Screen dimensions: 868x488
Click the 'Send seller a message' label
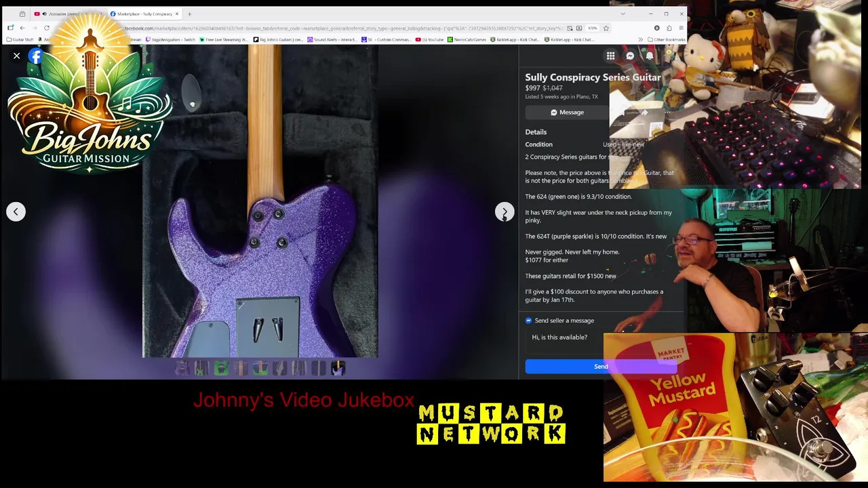564,321
